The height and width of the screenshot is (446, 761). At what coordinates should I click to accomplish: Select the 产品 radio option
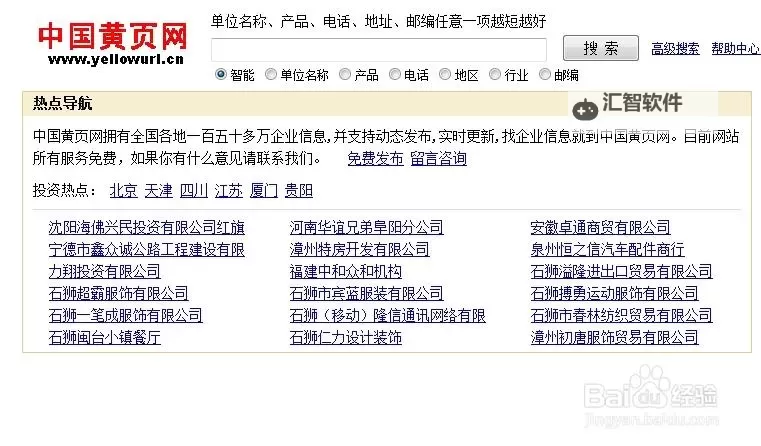[x=345, y=74]
